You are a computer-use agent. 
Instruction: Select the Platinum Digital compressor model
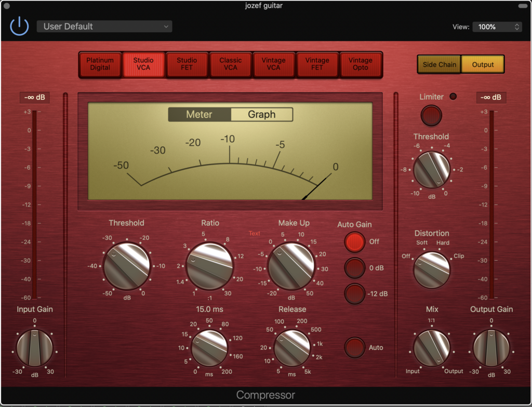[100, 64]
